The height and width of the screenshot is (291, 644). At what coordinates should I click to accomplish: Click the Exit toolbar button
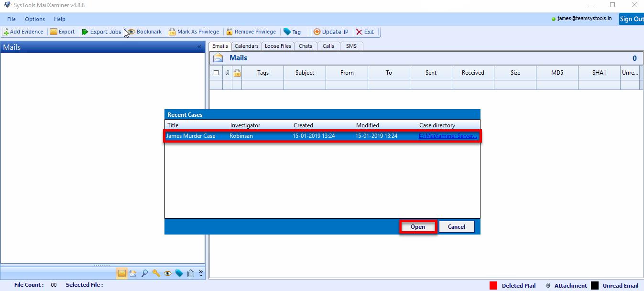point(365,32)
